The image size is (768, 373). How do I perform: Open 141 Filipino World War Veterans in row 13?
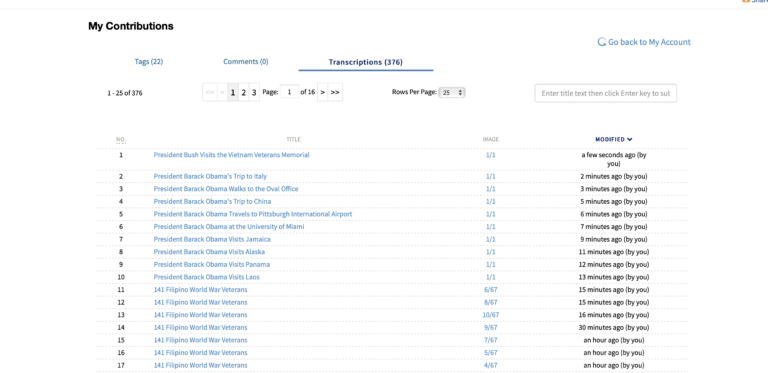(200, 315)
